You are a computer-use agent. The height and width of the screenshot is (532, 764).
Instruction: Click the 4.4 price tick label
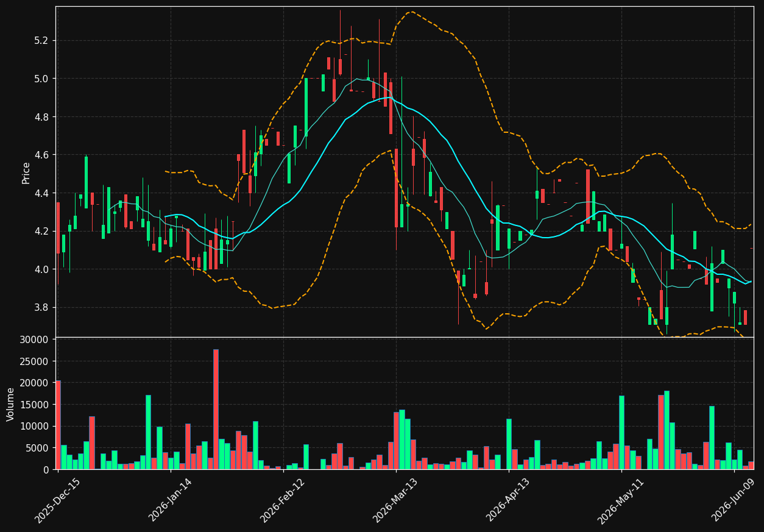tap(41, 193)
